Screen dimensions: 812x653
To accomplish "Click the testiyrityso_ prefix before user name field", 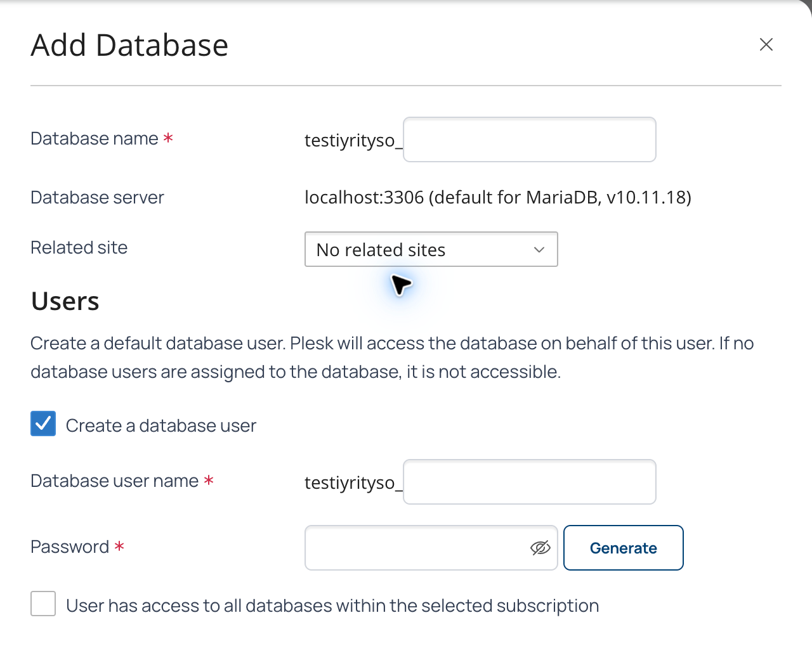I will [353, 482].
